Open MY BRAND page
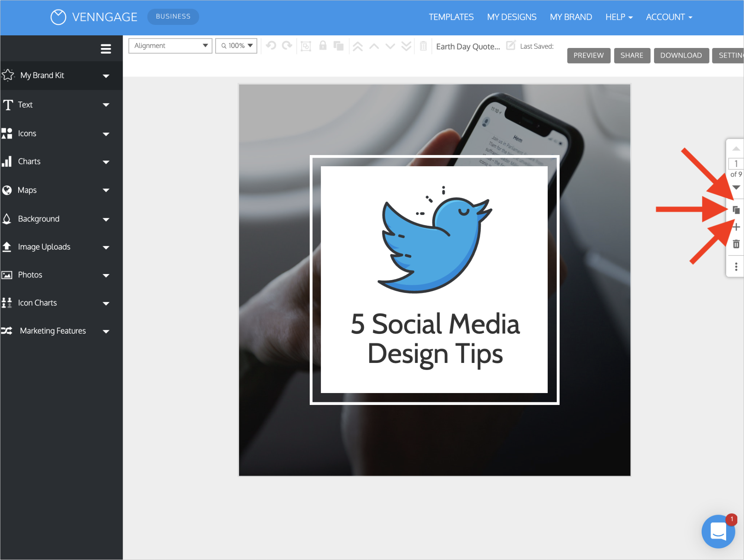Screen dimensions: 744x560 571,17
